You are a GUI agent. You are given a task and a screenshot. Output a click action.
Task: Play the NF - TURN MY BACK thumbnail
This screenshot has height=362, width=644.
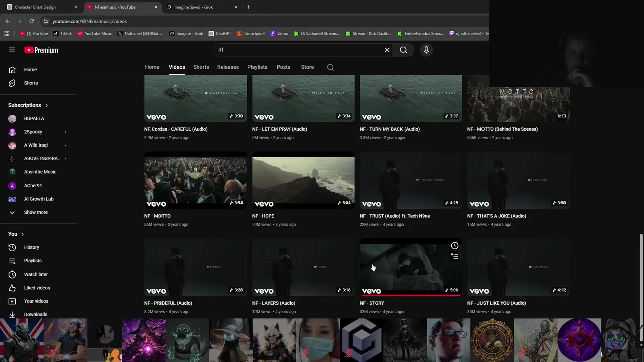click(x=411, y=99)
